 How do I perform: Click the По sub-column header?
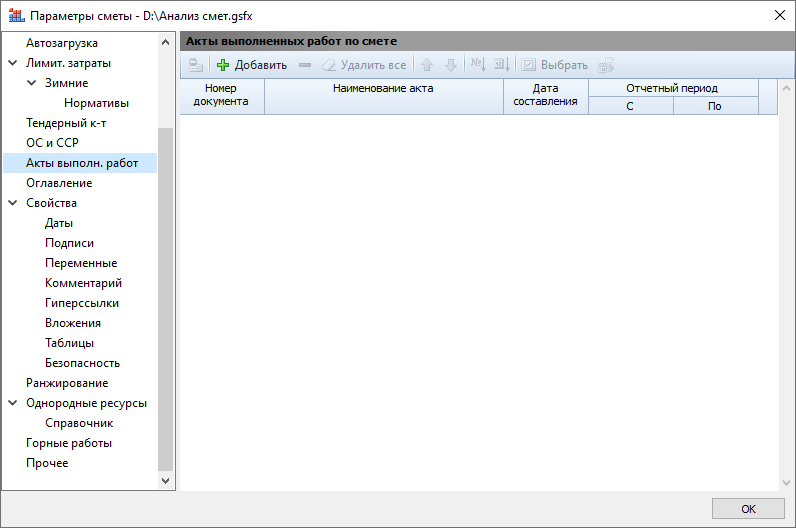tap(716, 106)
